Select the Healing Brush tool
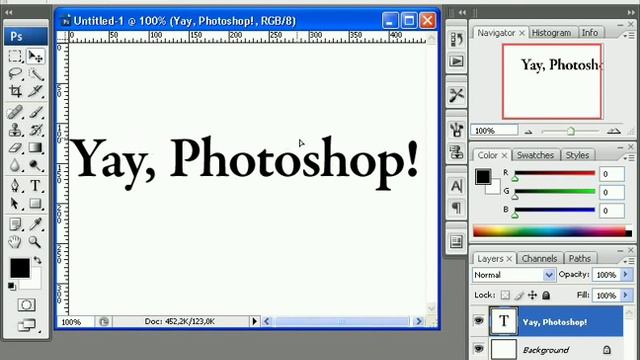The image size is (640, 360). [x=15, y=112]
